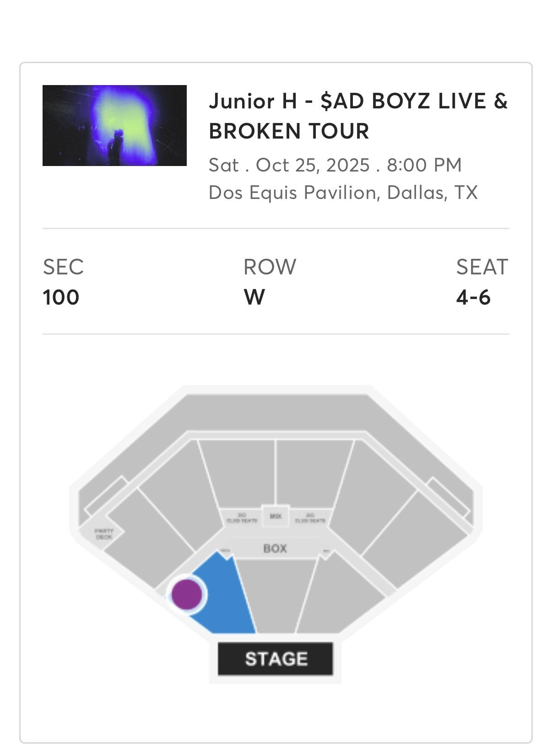This screenshot has height=756, width=552.
Task: Click the Dos Equis Pavilion venue text
Action: point(345,193)
